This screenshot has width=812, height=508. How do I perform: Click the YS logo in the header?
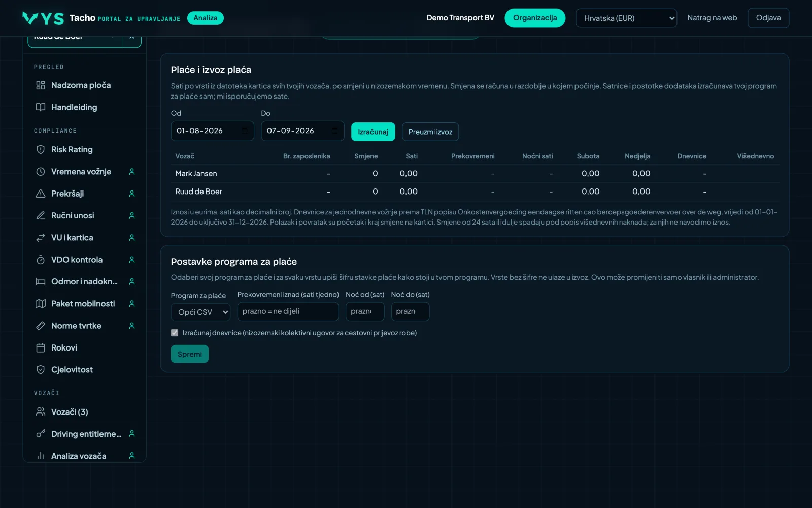click(x=43, y=18)
